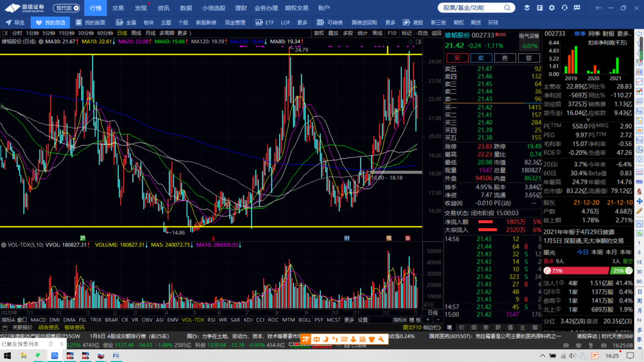Open the layers stack icon in title bar

[527, 8]
